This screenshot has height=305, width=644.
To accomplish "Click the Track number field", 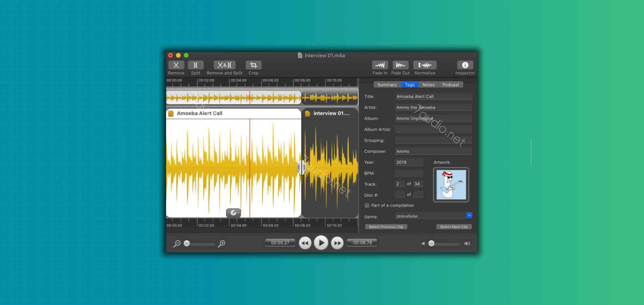I will pyautogui.click(x=400, y=184).
